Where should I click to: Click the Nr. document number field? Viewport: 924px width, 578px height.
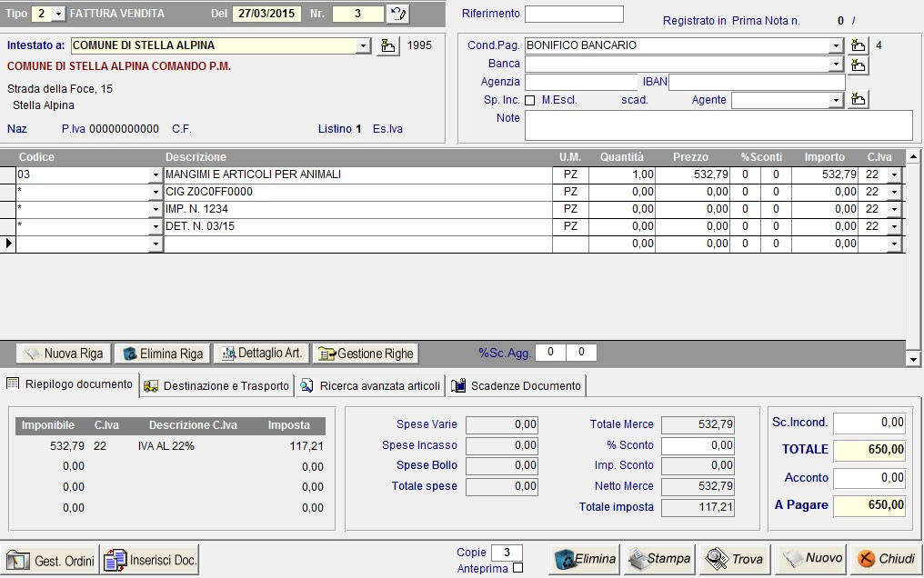click(357, 14)
